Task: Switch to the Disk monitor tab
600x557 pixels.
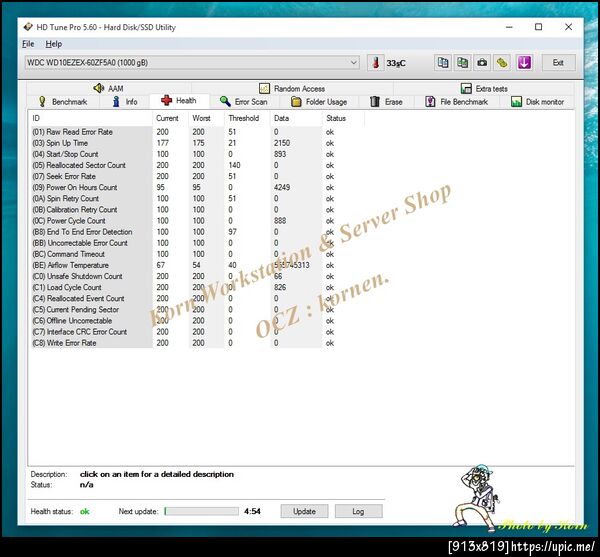Action: [537, 102]
